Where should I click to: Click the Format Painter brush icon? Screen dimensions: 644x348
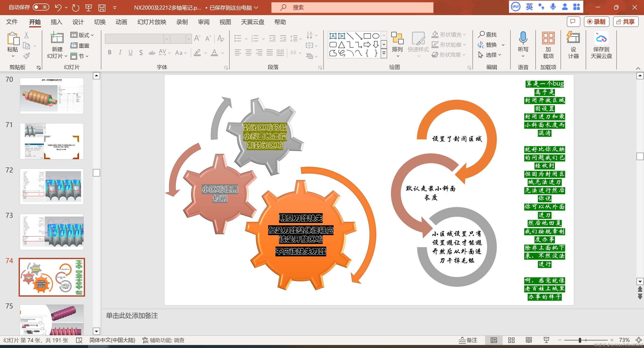(26, 56)
